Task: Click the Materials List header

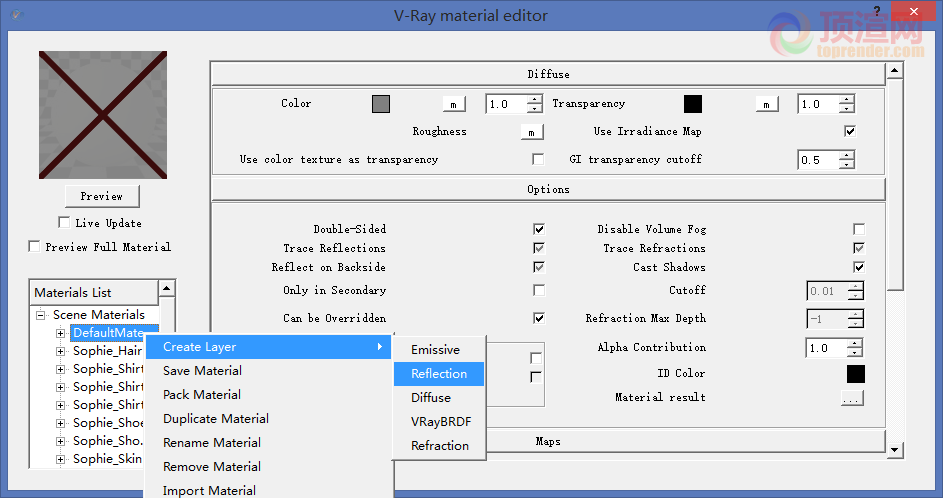Action: (x=94, y=293)
